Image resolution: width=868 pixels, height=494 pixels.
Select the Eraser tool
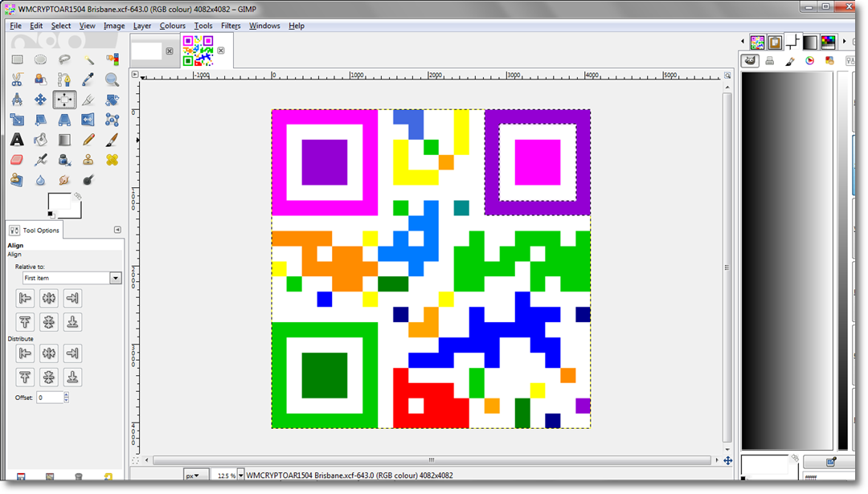pos(17,160)
